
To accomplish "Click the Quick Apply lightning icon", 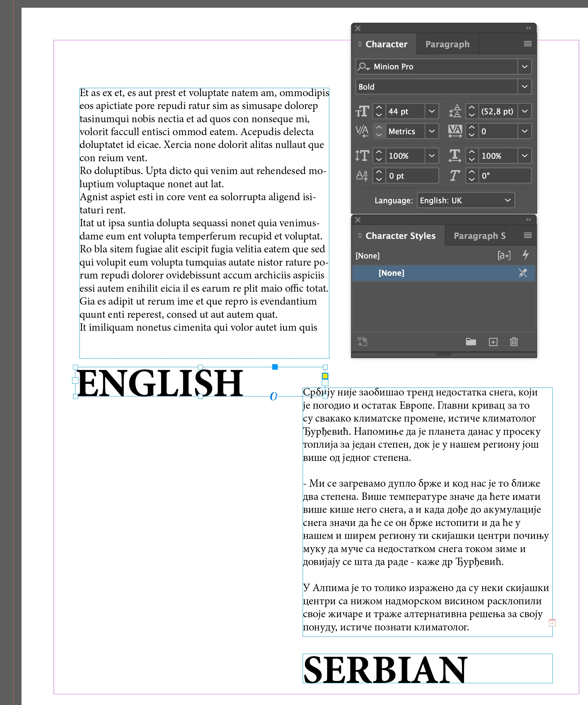I will coord(526,255).
